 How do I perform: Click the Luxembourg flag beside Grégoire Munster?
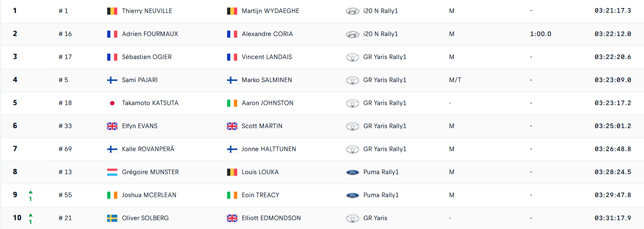point(112,172)
